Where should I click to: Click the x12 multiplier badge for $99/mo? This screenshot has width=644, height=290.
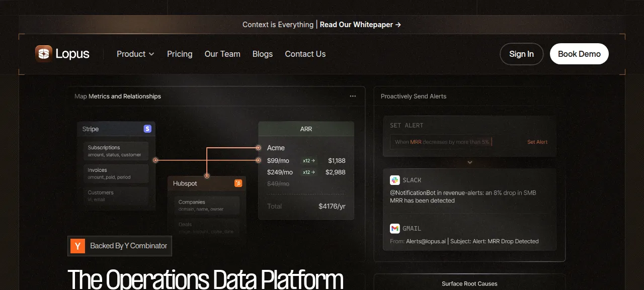[x=309, y=161]
